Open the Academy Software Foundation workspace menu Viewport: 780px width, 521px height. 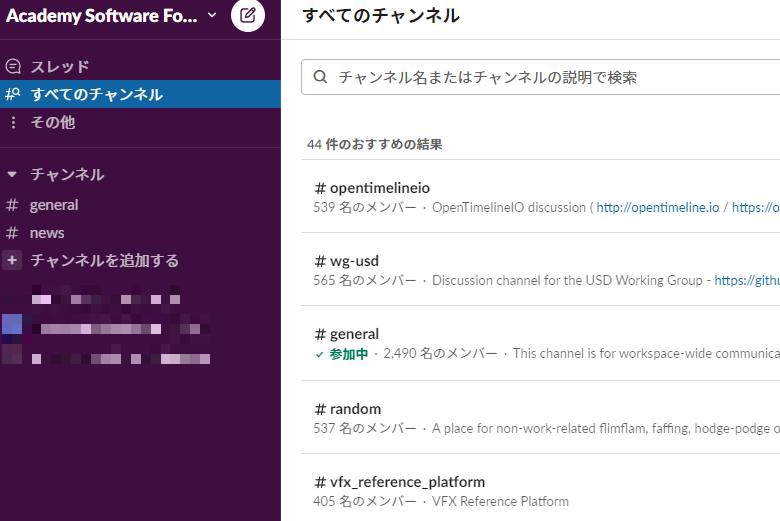tap(111, 16)
